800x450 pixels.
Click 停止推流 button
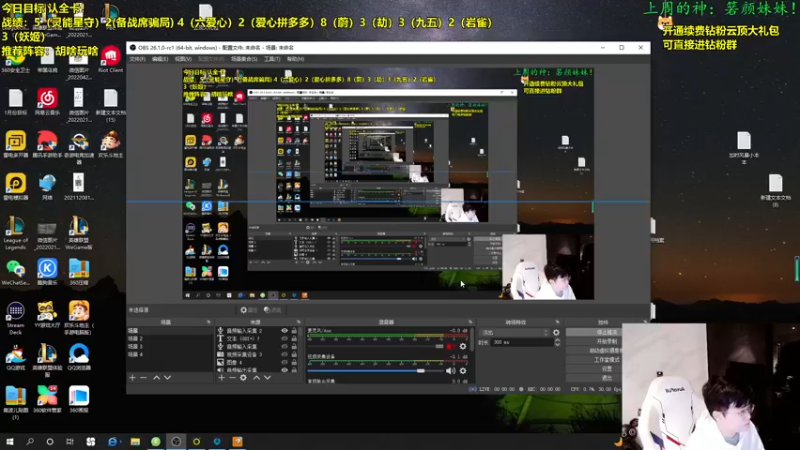tap(593, 332)
